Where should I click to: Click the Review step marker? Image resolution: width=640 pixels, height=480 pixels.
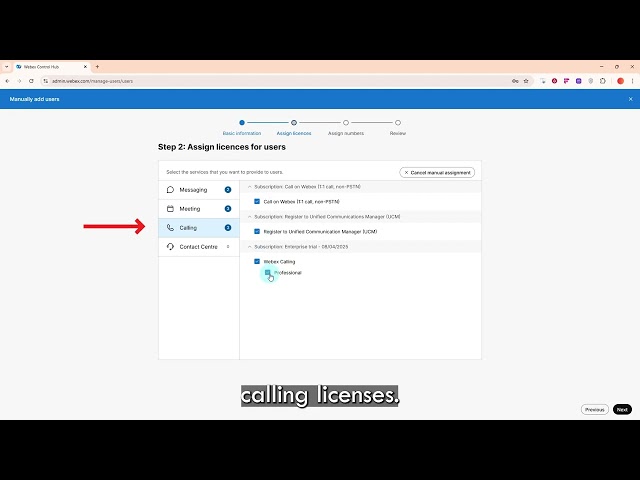(398, 122)
